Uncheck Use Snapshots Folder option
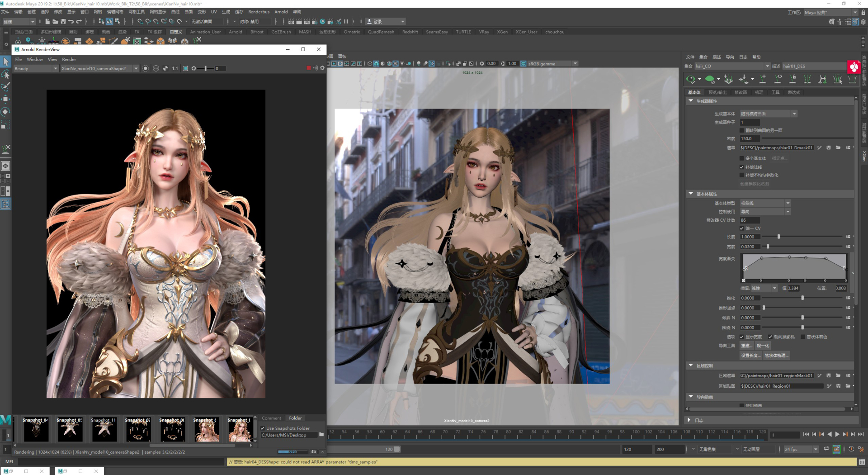The image size is (868, 475). 263,428
